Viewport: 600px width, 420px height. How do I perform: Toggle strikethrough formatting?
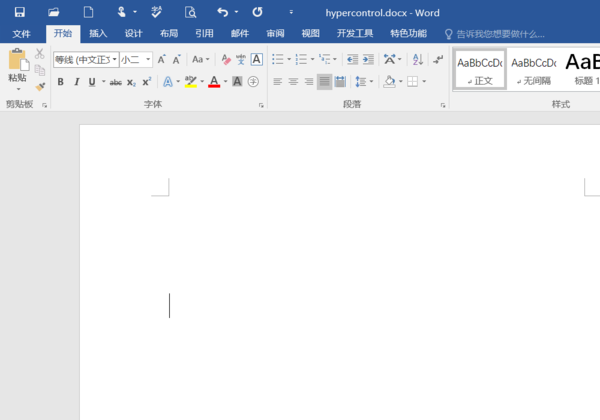(x=116, y=82)
